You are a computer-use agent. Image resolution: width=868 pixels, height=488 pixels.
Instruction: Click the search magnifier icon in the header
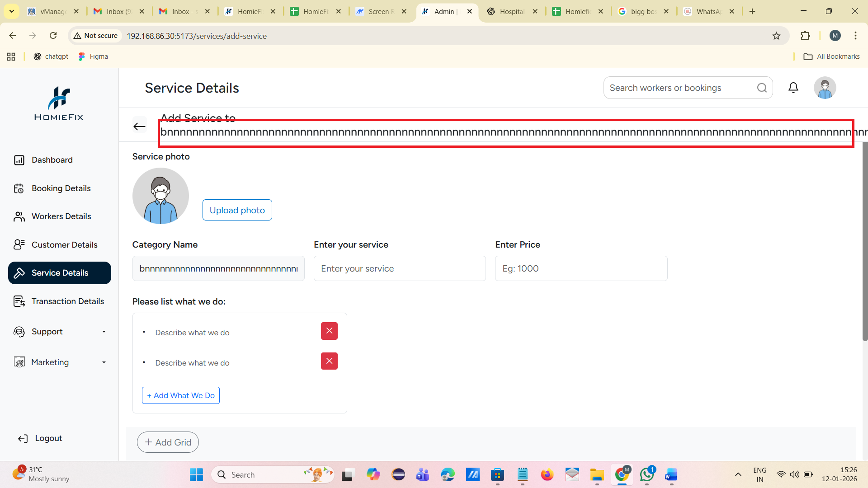(762, 88)
